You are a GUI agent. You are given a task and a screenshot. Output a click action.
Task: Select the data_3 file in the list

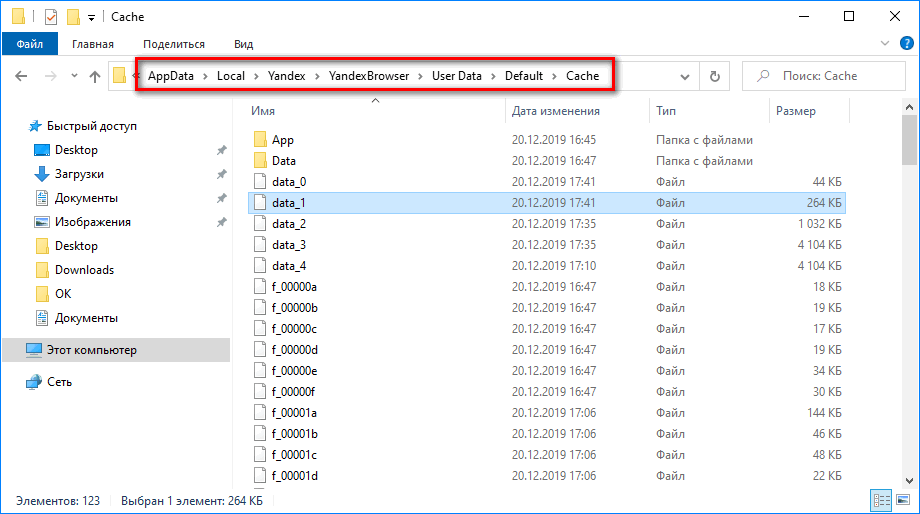click(x=288, y=245)
